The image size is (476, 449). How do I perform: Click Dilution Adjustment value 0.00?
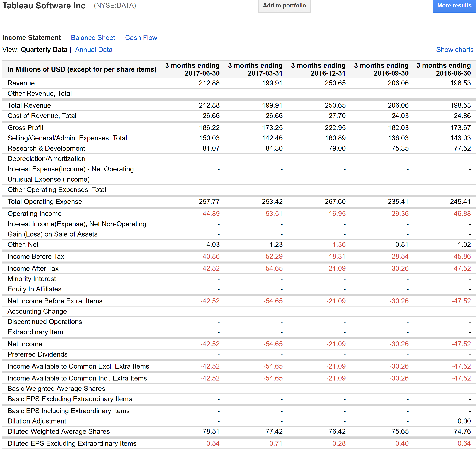464,421
